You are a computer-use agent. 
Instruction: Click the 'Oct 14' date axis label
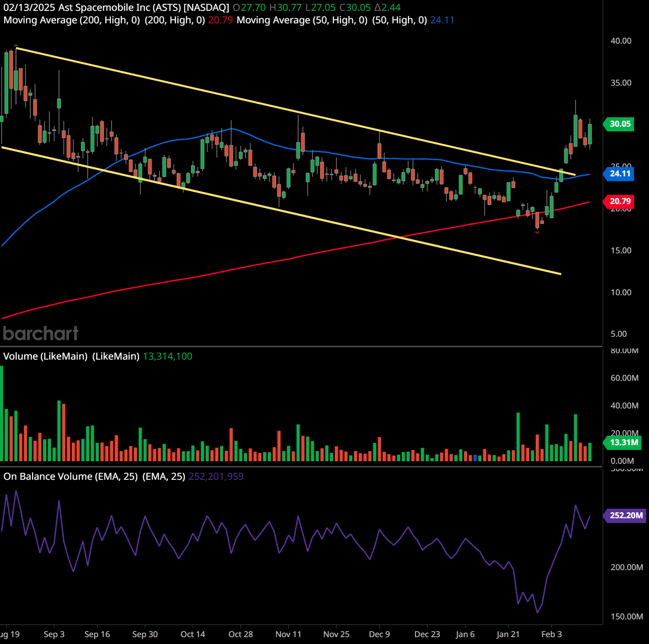[x=193, y=634]
